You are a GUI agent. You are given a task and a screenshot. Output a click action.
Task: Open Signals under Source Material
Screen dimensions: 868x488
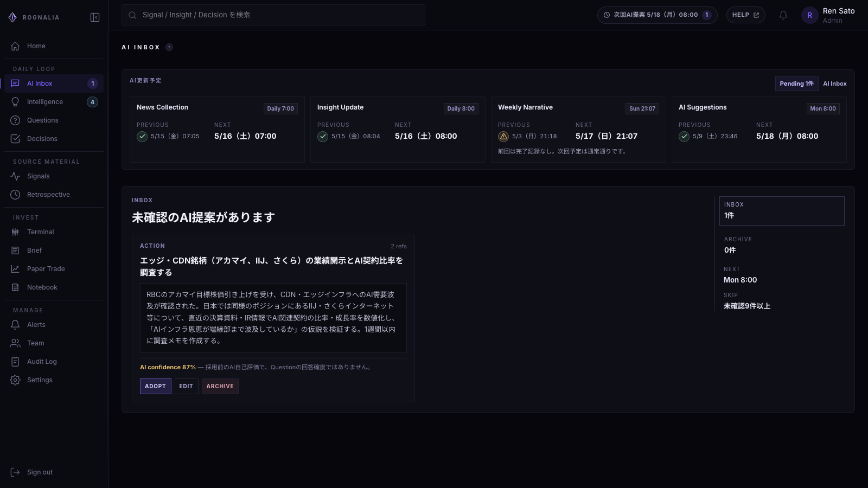pos(54,176)
